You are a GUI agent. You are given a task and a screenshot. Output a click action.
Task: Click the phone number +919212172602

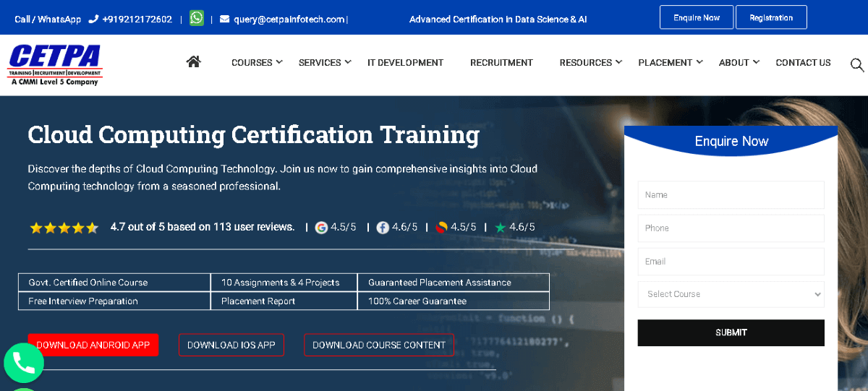coord(137,19)
